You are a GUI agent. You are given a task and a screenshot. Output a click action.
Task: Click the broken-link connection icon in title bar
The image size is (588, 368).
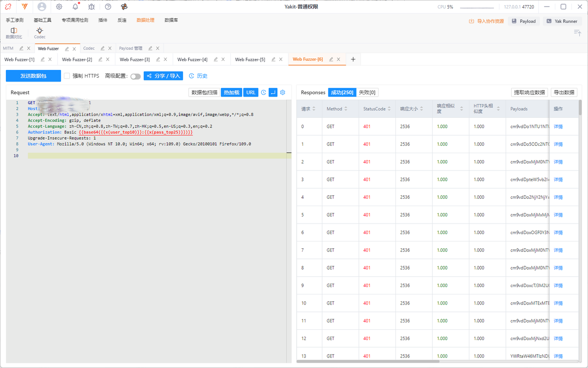tap(8, 7)
